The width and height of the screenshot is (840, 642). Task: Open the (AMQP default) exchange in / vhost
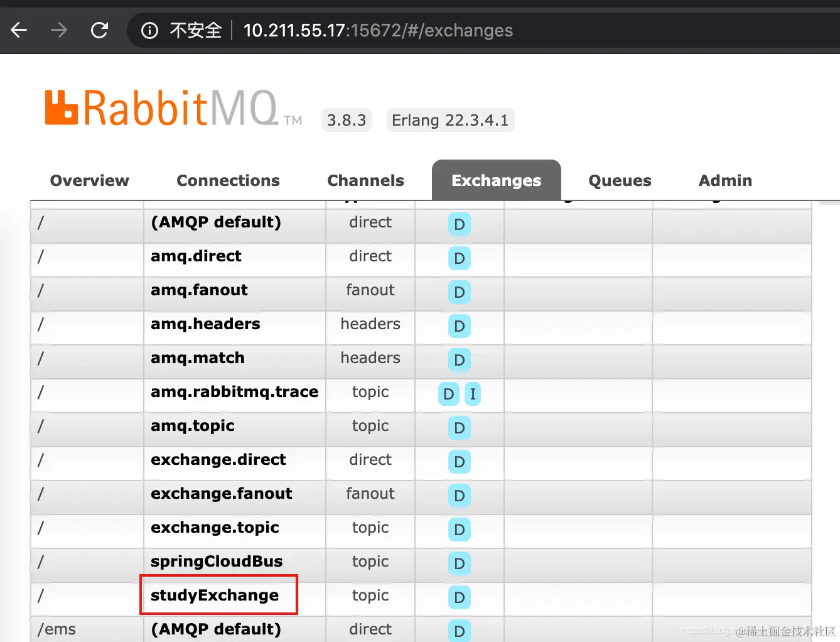216,222
